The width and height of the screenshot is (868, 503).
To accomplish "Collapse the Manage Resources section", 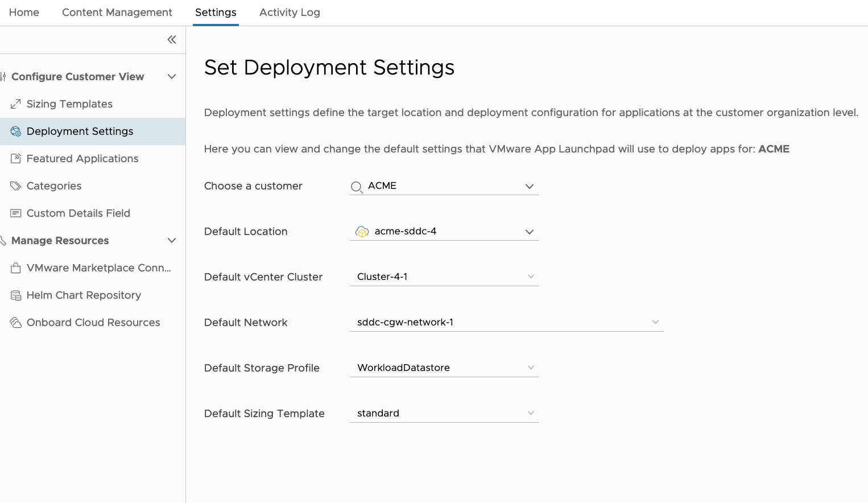I will (x=172, y=241).
